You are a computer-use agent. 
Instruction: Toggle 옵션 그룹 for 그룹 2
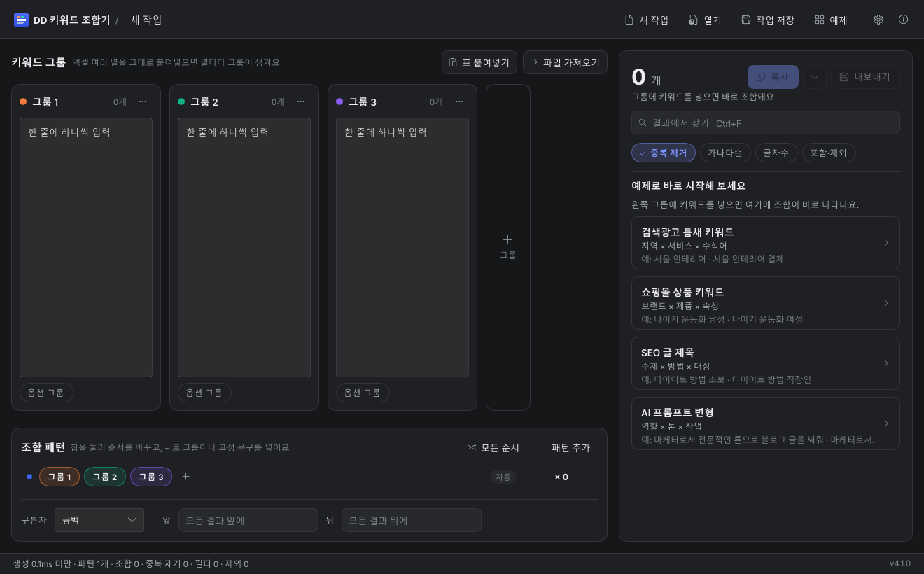pos(204,393)
